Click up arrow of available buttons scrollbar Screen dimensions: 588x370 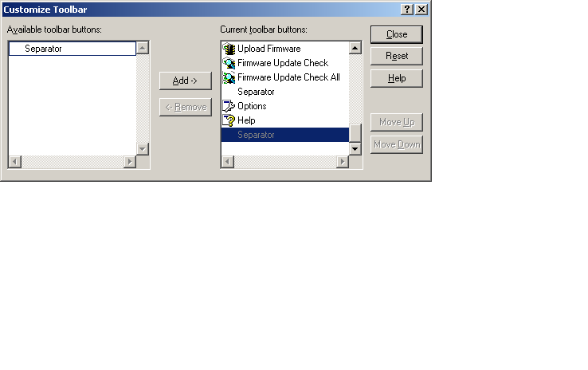click(143, 48)
